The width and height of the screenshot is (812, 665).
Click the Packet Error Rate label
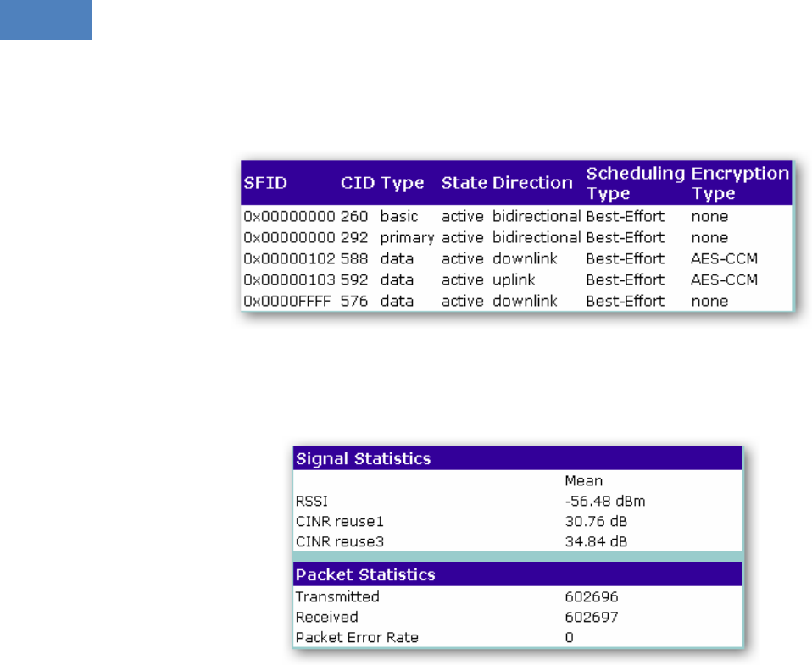[357, 637]
